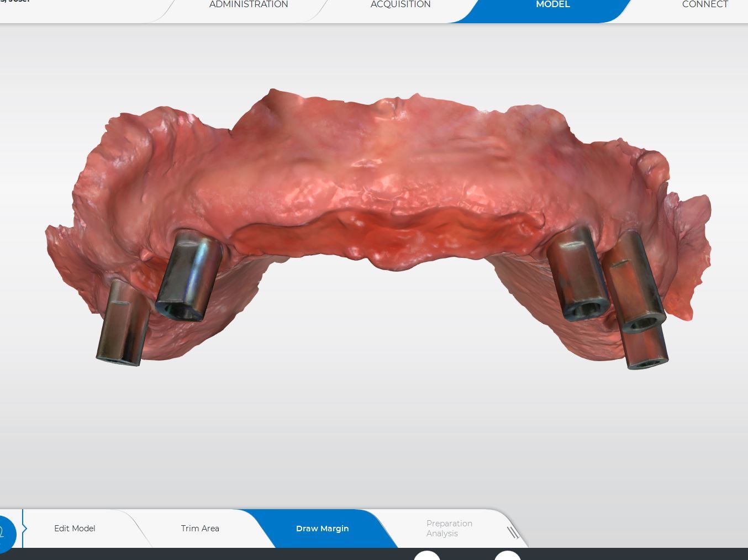The height and width of the screenshot is (560, 748).
Task: Select the Draw Margin step
Action: 322,529
